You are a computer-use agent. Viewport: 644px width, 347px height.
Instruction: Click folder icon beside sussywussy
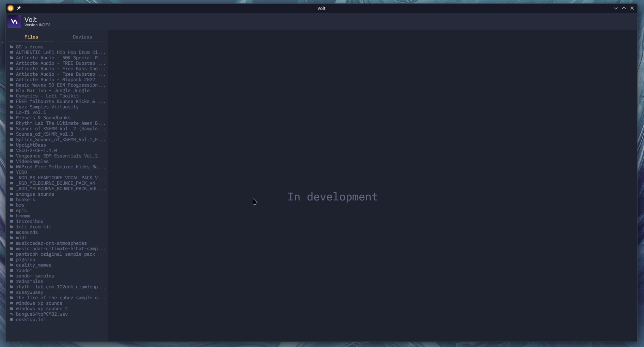[12, 292]
